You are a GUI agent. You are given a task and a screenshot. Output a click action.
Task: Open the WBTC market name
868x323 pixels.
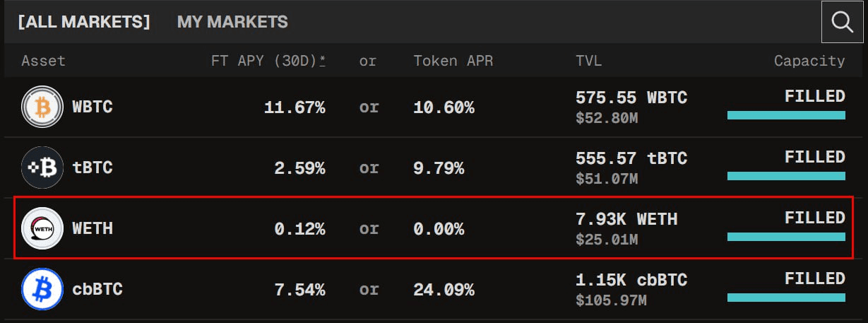point(92,107)
